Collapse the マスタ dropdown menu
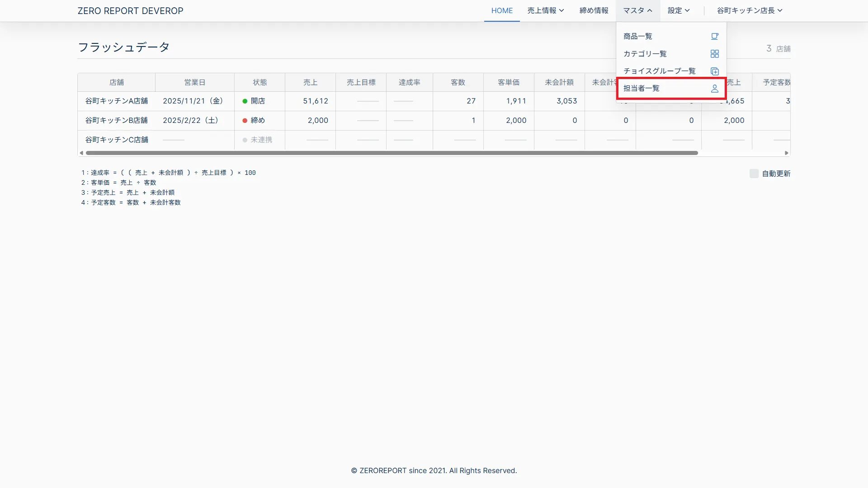The width and height of the screenshot is (868, 488). 637,10
